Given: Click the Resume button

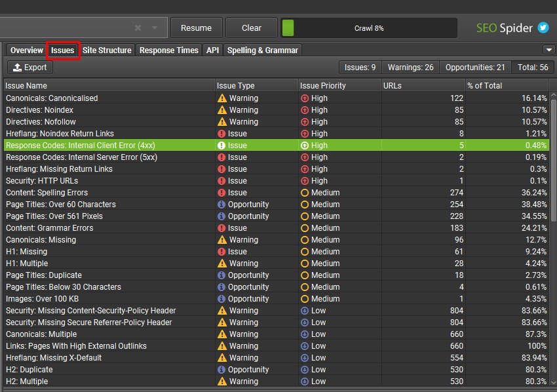Looking at the screenshot, I should 196,28.
